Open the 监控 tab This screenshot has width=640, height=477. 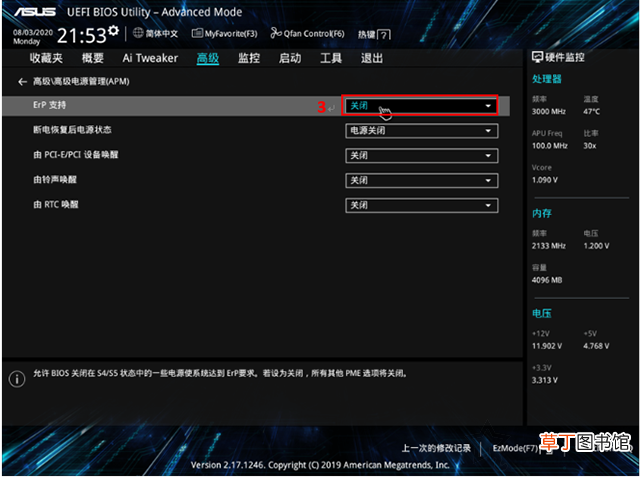click(249, 58)
